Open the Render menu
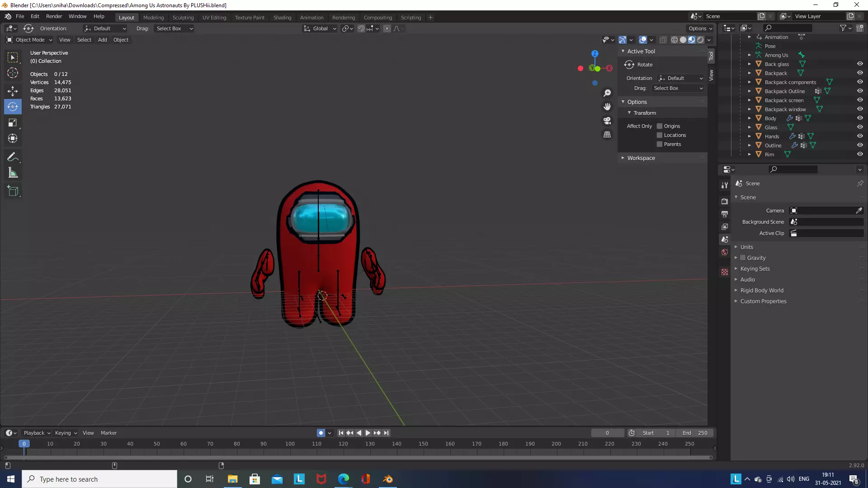Screen dimensions: 868x488 54,16
